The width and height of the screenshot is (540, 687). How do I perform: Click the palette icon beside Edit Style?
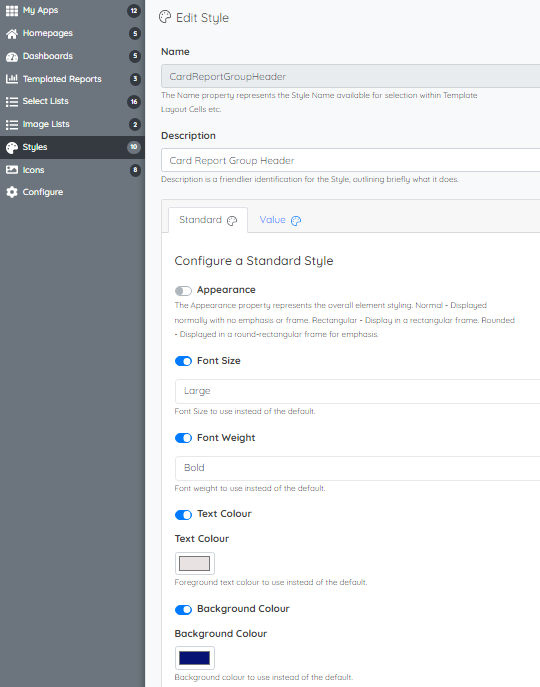pyautogui.click(x=165, y=17)
